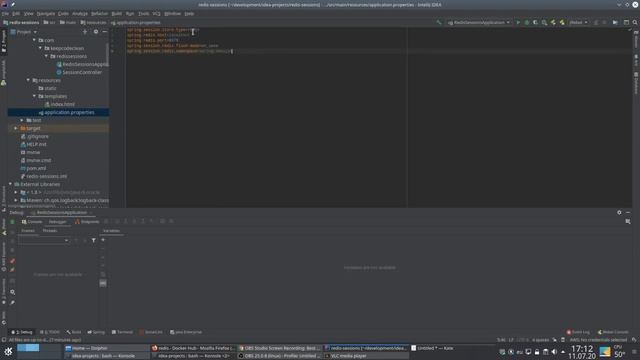Expand the target folder
640x360 pixels.
click(x=16, y=128)
